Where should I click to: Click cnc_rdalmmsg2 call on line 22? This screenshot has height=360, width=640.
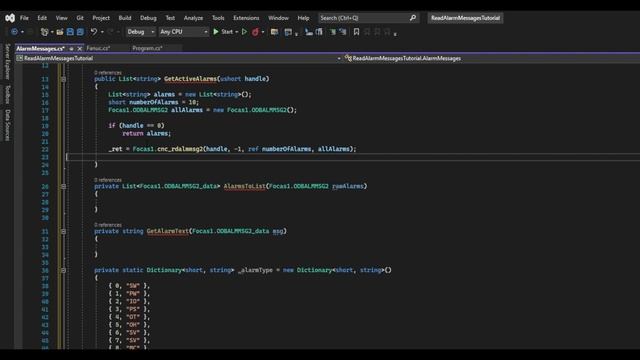pyautogui.click(x=180, y=149)
